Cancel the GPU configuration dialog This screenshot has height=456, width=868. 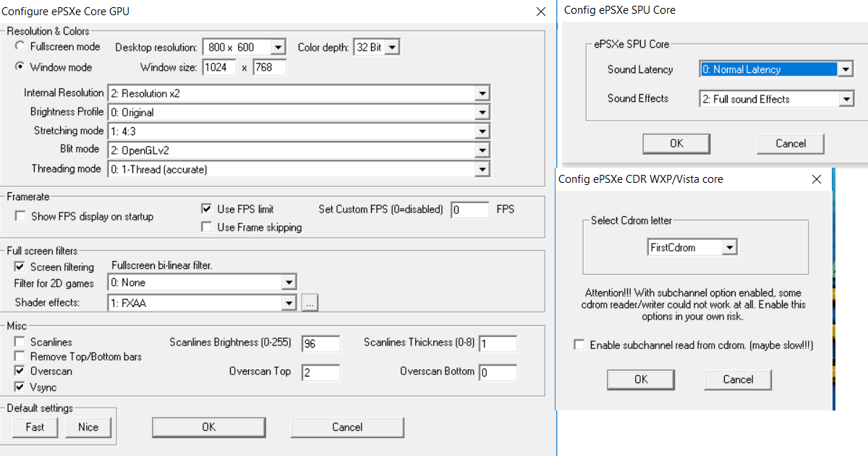point(347,427)
